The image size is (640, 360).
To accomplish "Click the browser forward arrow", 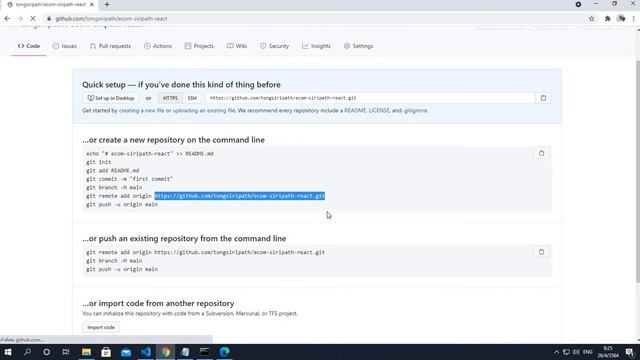I will coord(20,19).
